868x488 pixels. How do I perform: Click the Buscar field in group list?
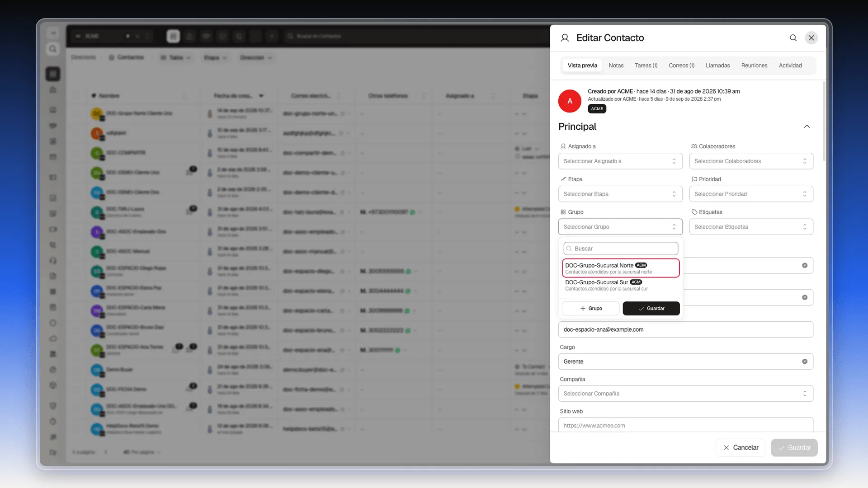point(621,249)
